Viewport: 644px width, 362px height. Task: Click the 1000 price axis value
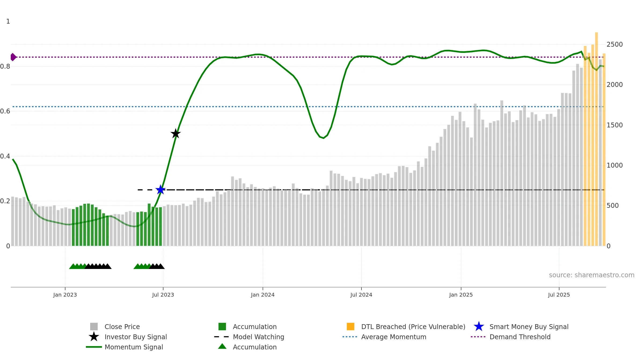pos(614,165)
